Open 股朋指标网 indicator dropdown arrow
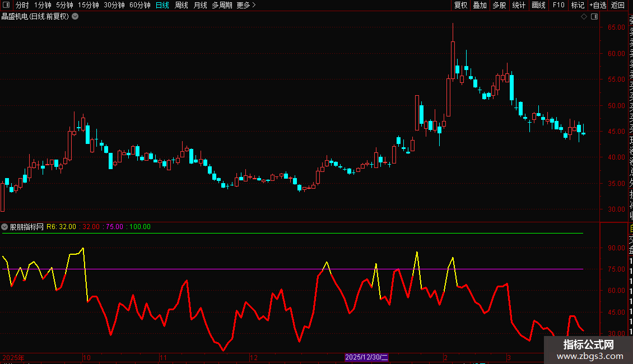 click(x=4, y=227)
